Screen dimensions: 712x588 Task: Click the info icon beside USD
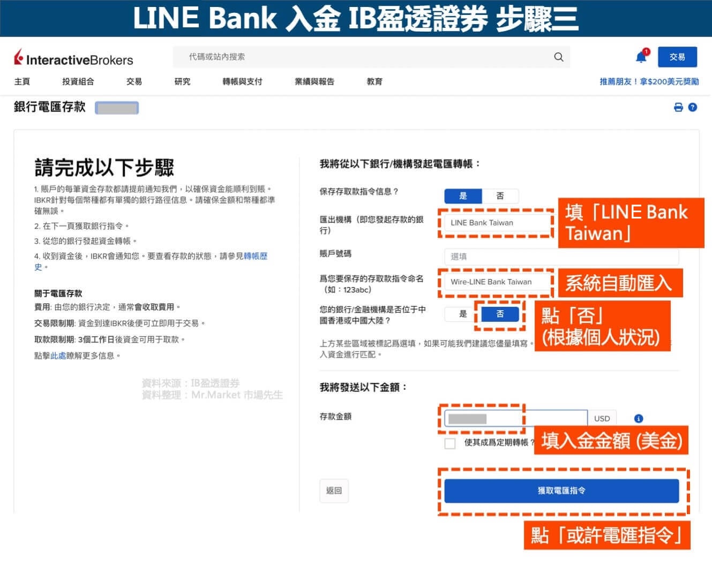pyautogui.click(x=638, y=418)
